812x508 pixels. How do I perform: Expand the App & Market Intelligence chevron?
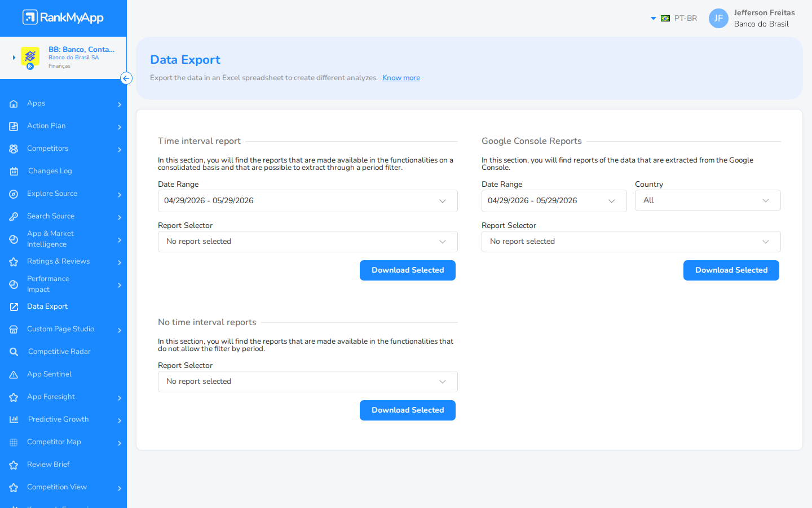[120, 240]
